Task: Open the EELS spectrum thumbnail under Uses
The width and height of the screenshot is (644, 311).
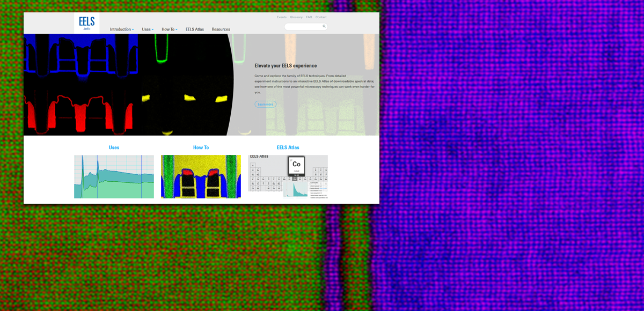Action: (x=114, y=176)
